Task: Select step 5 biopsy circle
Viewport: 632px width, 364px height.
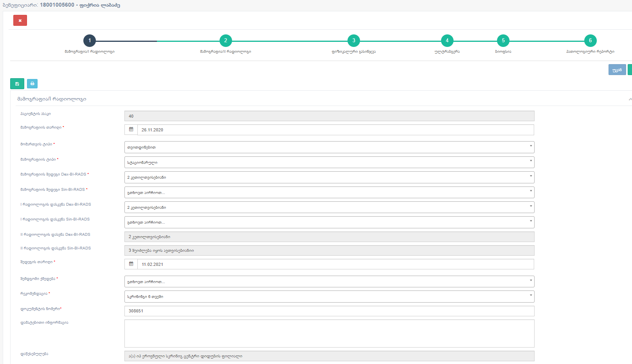Action: click(x=503, y=41)
